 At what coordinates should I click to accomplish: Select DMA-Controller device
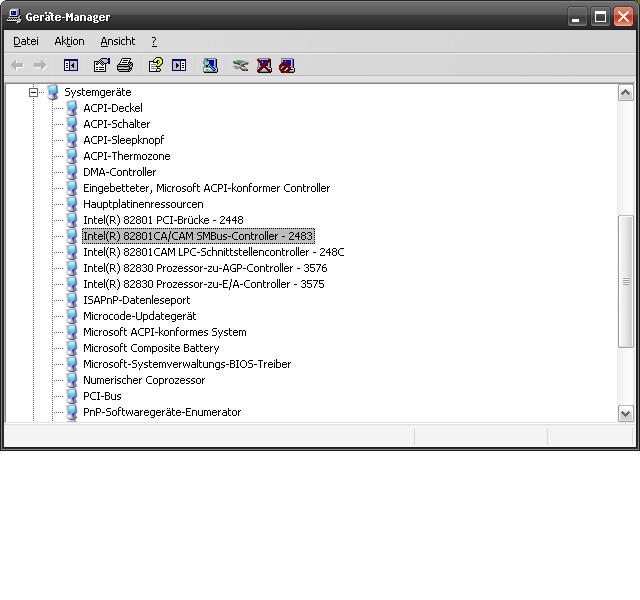120,172
